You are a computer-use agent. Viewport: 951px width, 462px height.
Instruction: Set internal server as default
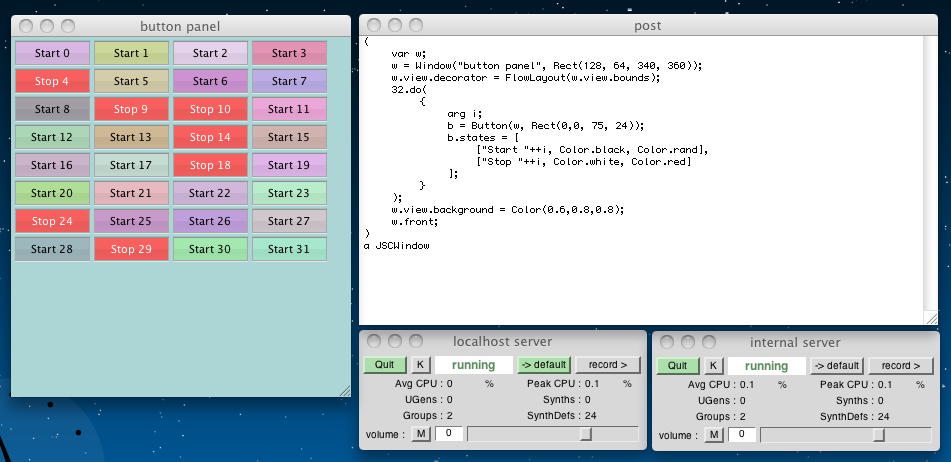[835, 366]
